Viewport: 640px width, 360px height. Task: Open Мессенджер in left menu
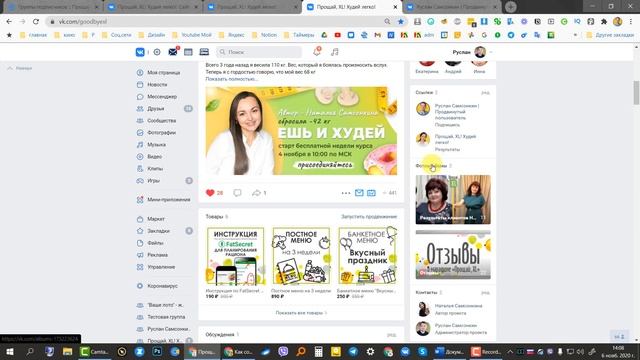coord(163,97)
